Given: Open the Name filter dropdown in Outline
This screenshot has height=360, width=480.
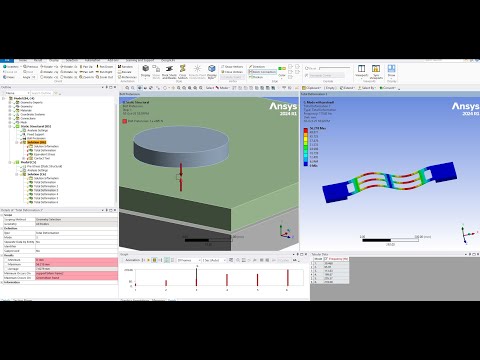Looking at the screenshot, I should click(17, 93).
